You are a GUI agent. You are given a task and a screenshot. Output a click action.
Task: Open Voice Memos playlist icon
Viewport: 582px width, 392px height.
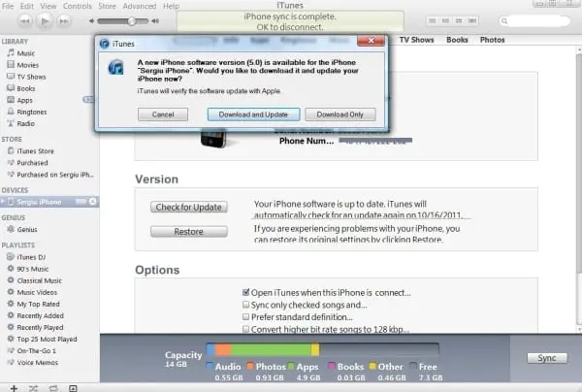tap(11, 362)
